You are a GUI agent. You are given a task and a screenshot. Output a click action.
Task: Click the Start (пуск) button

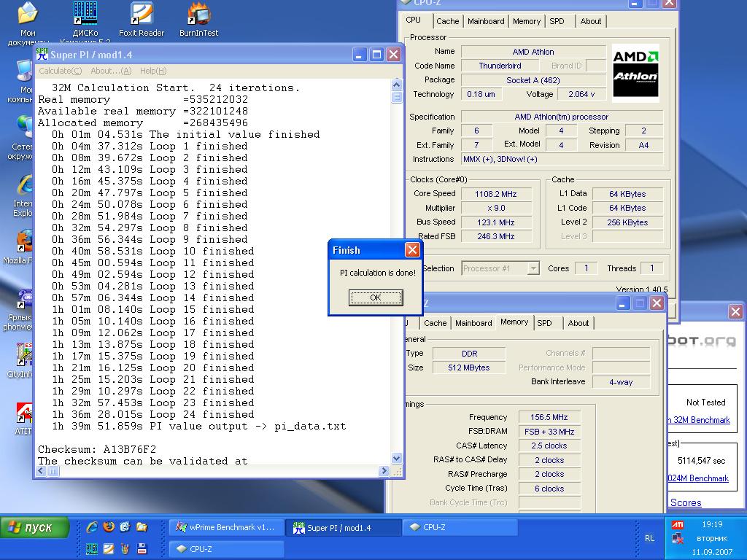[35, 528]
